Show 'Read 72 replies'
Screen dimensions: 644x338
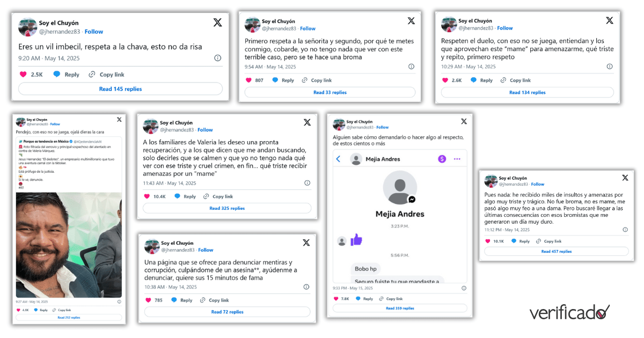pos(227,312)
